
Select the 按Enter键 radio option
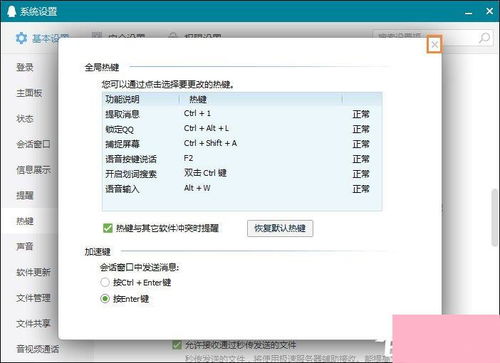pyautogui.click(x=105, y=298)
